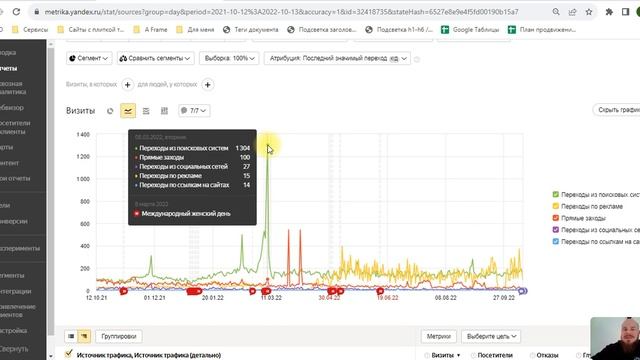Open 'Сводка' in the sidebar

[x=8, y=52]
